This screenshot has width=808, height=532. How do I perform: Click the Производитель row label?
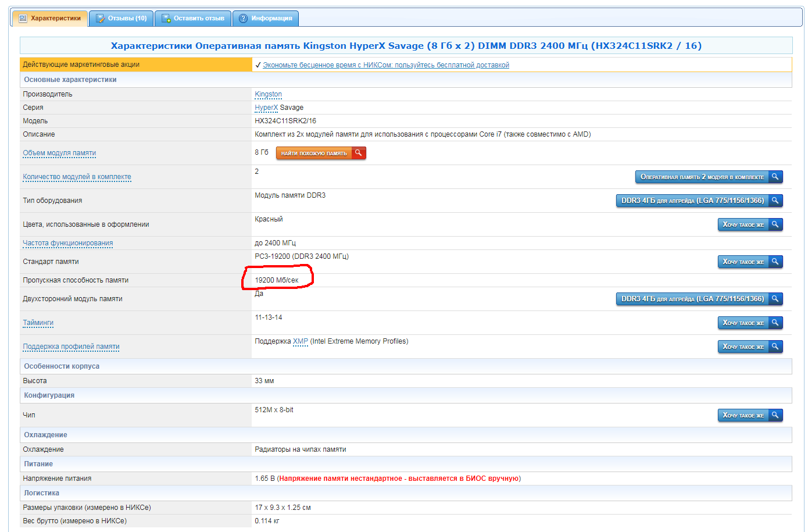pos(48,94)
